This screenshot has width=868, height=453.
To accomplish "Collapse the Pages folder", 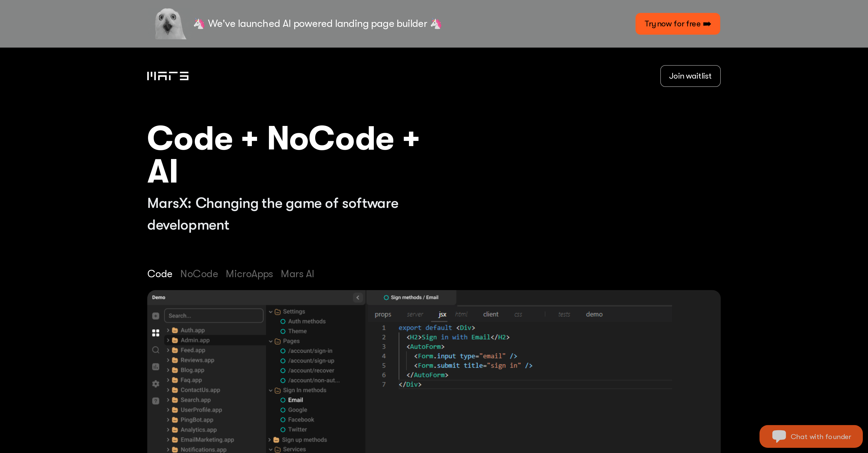I will tap(270, 341).
